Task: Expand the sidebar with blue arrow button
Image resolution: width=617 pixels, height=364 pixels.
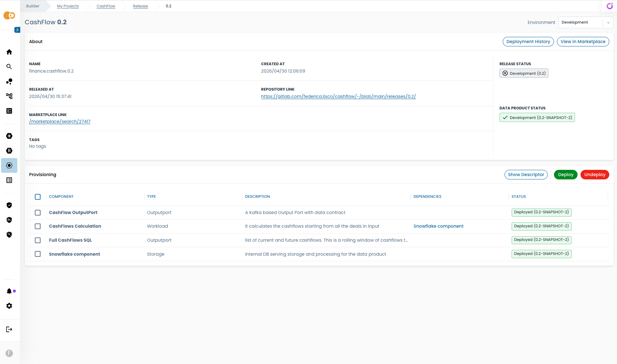Action: coord(17,30)
